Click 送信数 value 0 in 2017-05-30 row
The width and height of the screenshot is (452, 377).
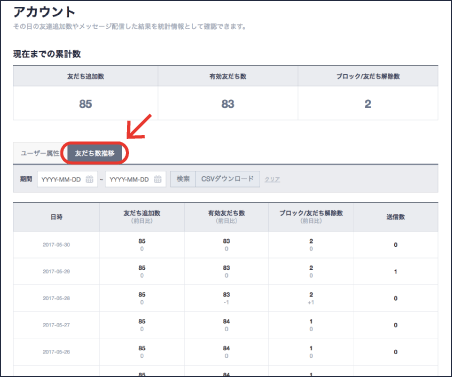point(396,245)
